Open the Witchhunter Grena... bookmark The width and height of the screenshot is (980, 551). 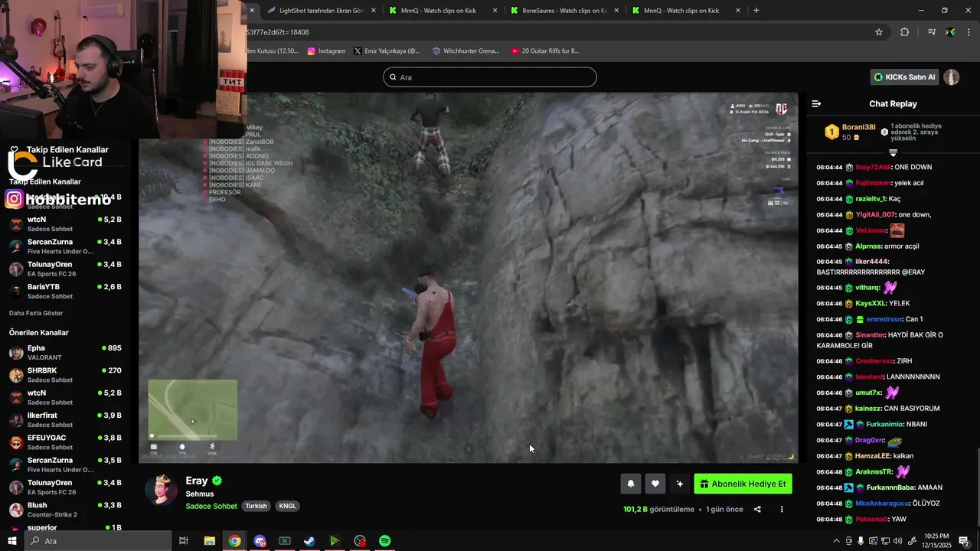click(465, 51)
